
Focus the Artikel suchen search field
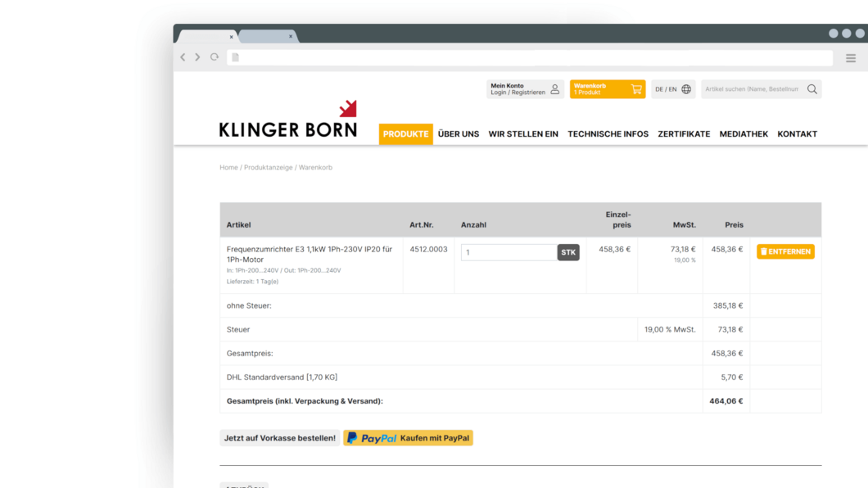752,89
